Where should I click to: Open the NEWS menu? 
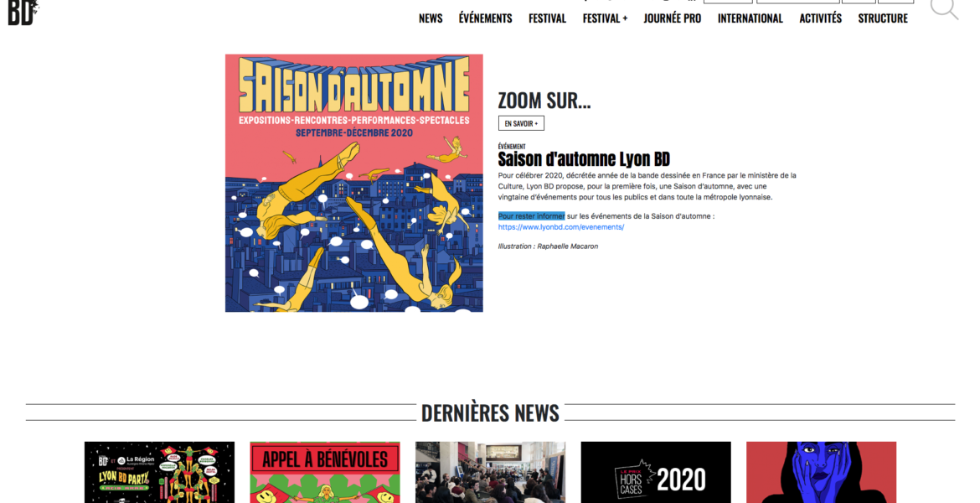click(x=431, y=18)
